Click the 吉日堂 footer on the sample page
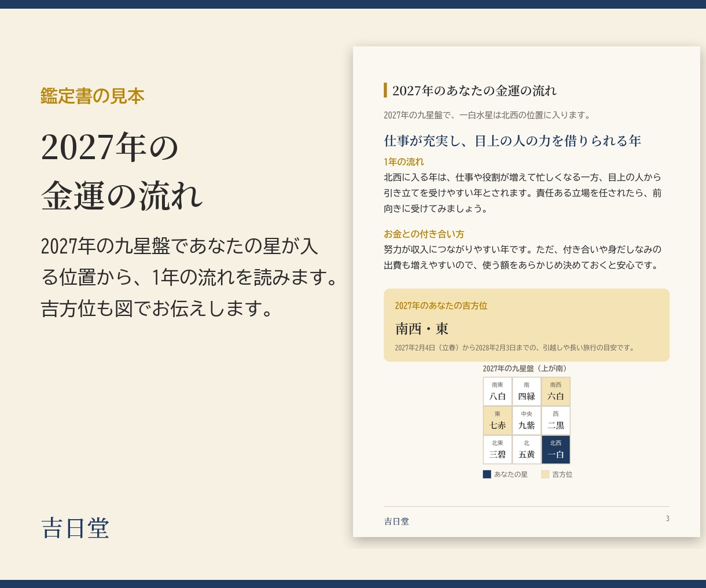This screenshot has width=706, height=588. [396, 521]
